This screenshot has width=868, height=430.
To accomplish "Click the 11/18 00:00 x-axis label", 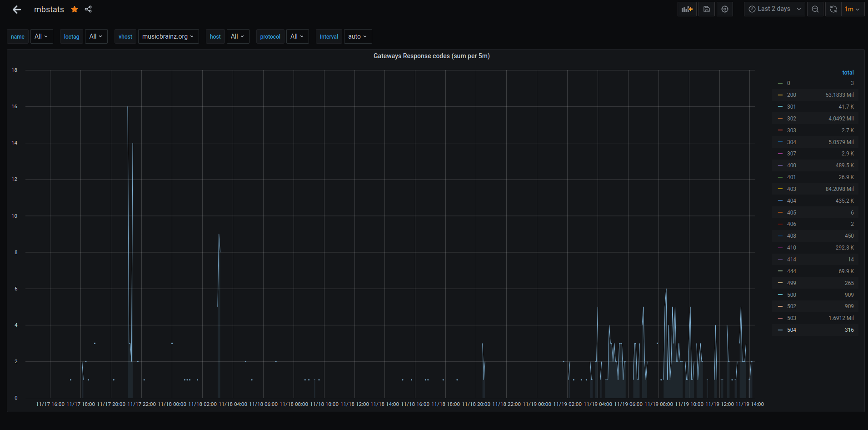I will point(172,404).
